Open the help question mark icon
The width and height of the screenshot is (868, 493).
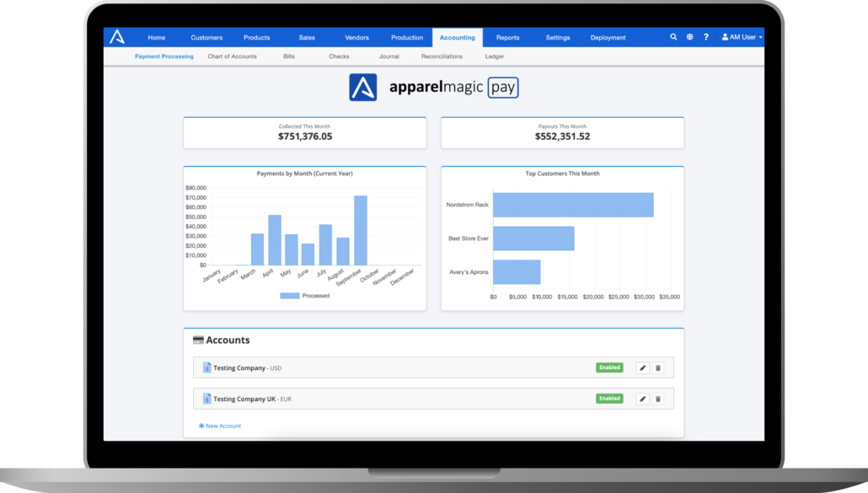pos(706,37)
